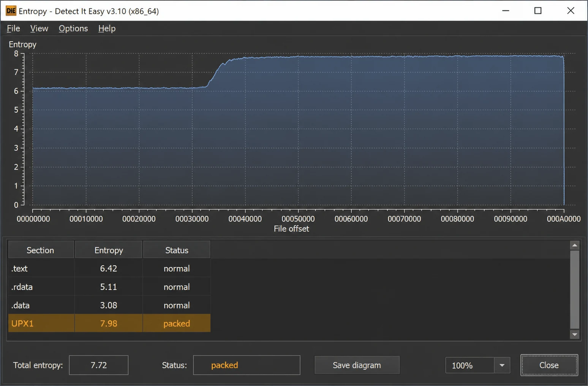Screen dimensions: 588x386
Task: Click the Section column header
Action: pos(41,250)
